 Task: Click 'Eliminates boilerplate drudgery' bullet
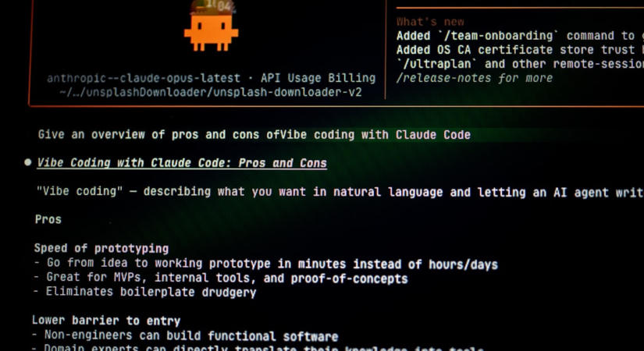(144, 292)
